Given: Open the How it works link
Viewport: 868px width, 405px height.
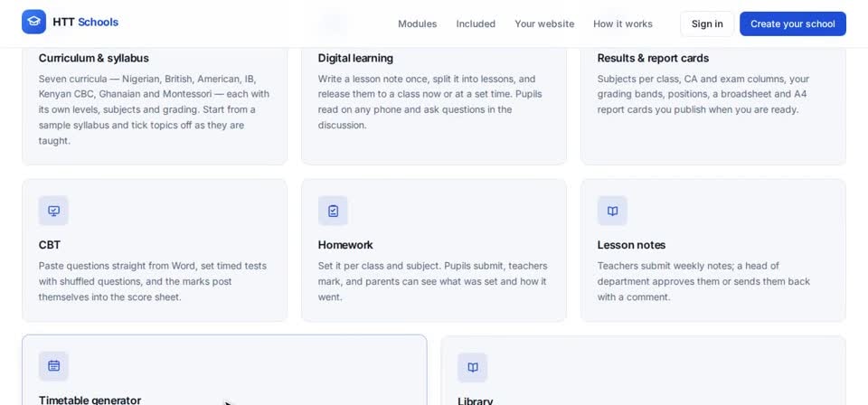Looking at the screenshot, I should 623,24.
